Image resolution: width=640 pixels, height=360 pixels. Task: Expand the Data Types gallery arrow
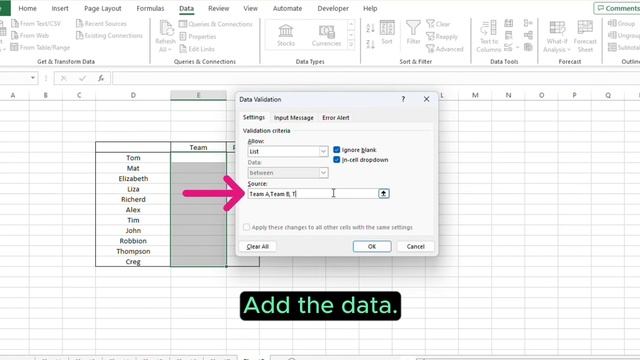click(351, 45)
